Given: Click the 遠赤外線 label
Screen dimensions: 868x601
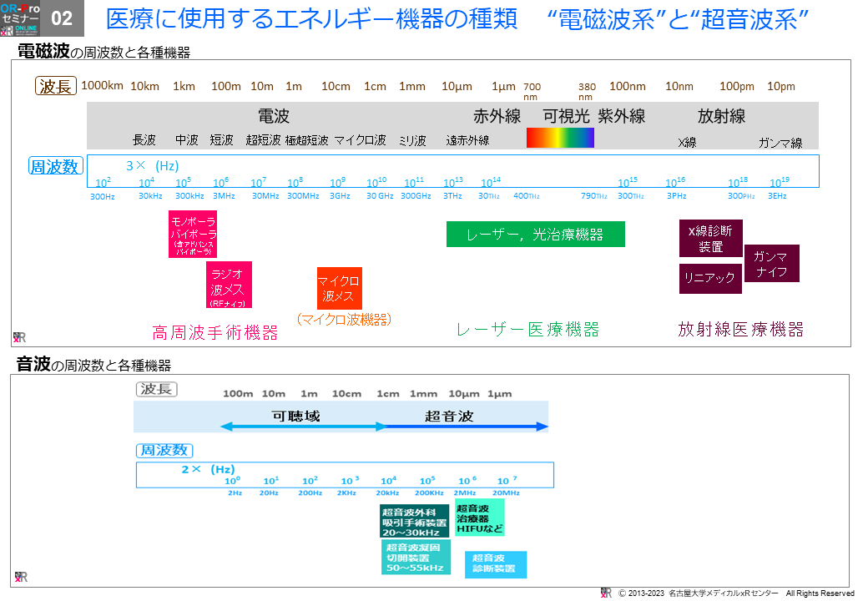Looking at the screenshot, I should (x=467, y=140).
